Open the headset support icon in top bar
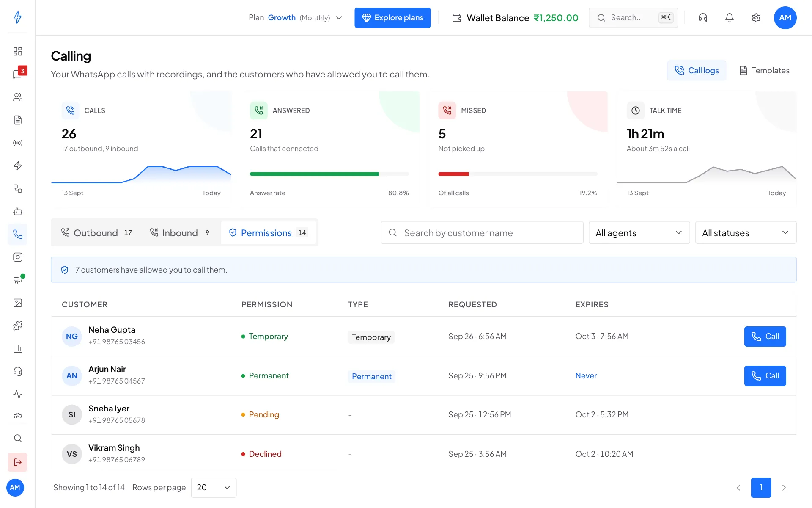 (x=702, y=17)
